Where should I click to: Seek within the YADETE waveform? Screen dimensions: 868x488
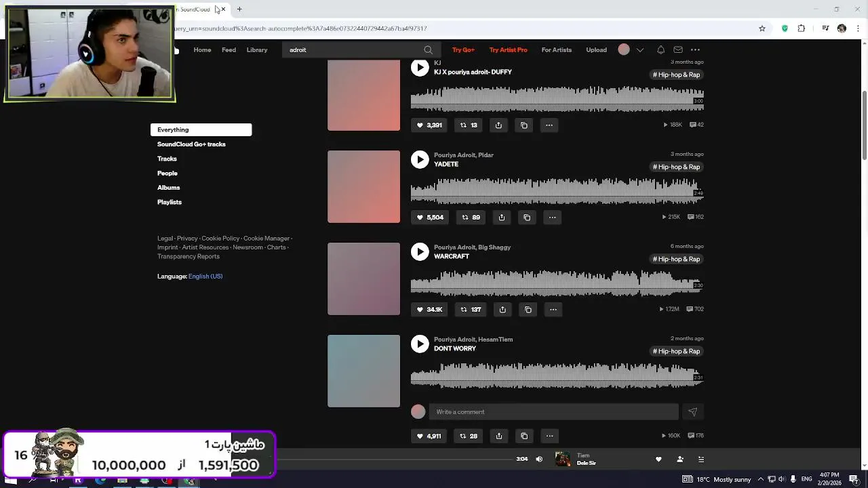(557, 191)
